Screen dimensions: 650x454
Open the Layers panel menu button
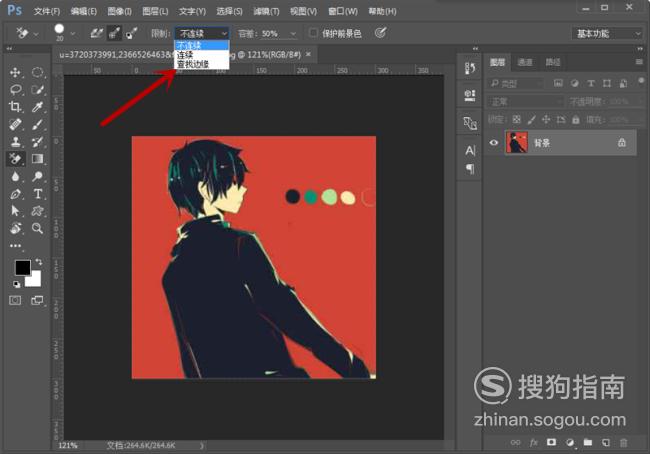639,62
